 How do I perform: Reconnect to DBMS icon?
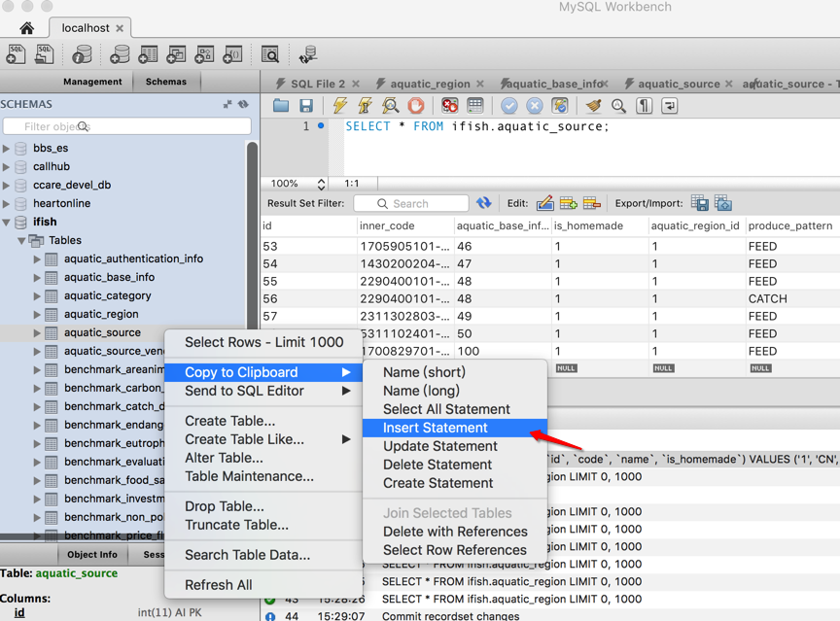click(x=308, y=54)
